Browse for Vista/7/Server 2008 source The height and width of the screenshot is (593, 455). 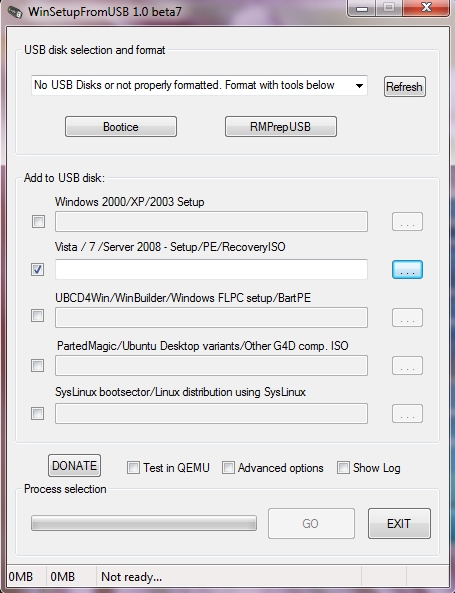pyautogui.click(x=407, y=269)
